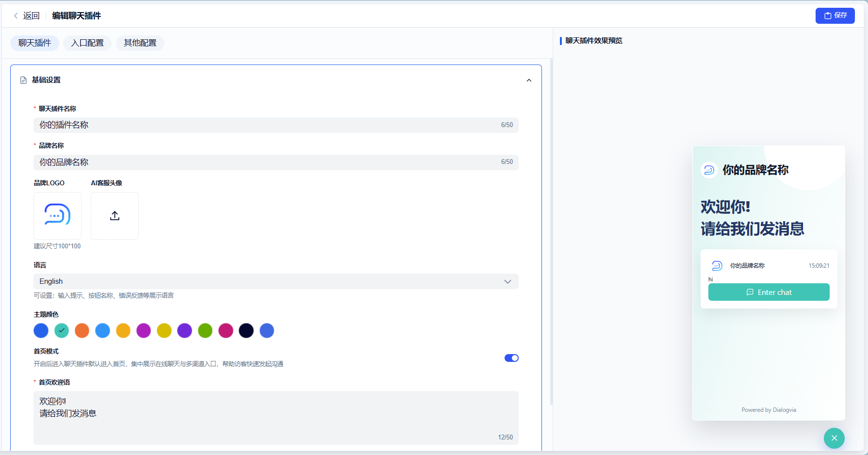Click the message avatar icon in preview card
868x455 pixels.
[x=717, y=265]
